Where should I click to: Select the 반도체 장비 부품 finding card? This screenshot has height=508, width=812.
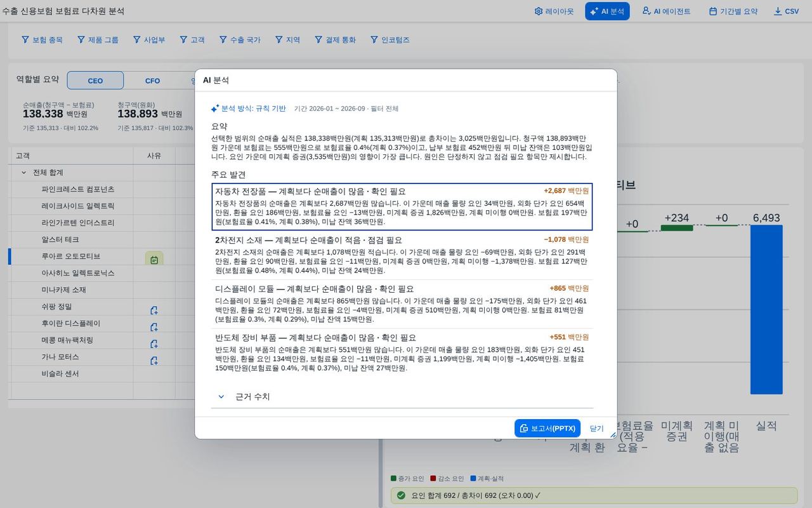pos(402,352)
